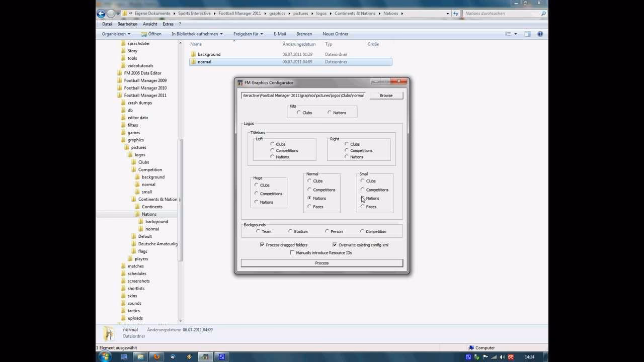Click the Browse button in FM Graphics Configurator
Viewport: 644px width, 362px height.
(385, 95)
